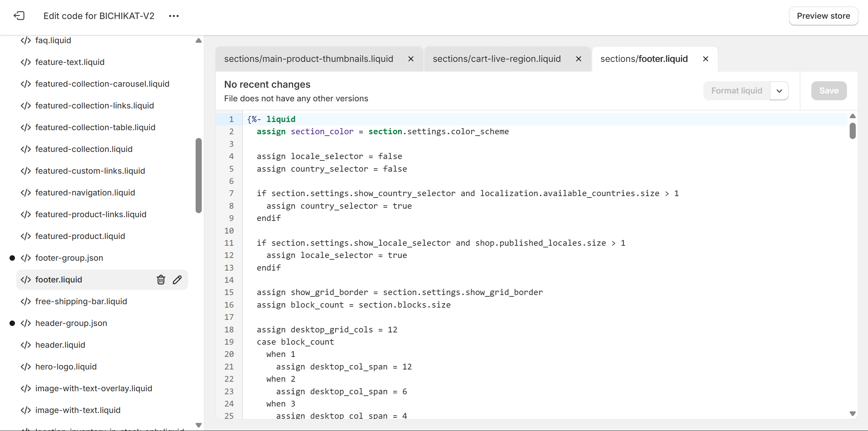The width and height of the screenshot is (868, 431).
Task: Open the Format liquid dropdown arrow
Action: [779, 91]
